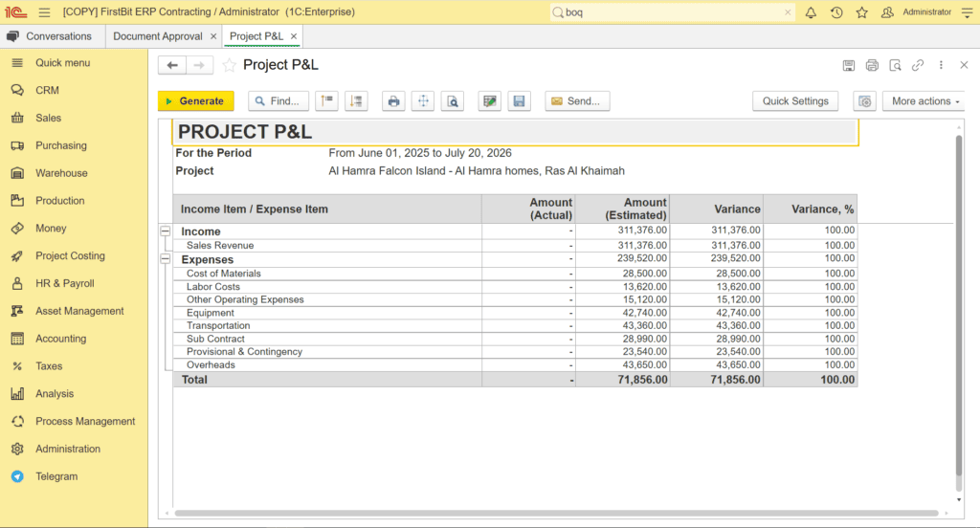Select Total estimated amount 71,856.00
The height and width of the screenshot is (528, 980).
pyautogui.click(x=642, y=380)
